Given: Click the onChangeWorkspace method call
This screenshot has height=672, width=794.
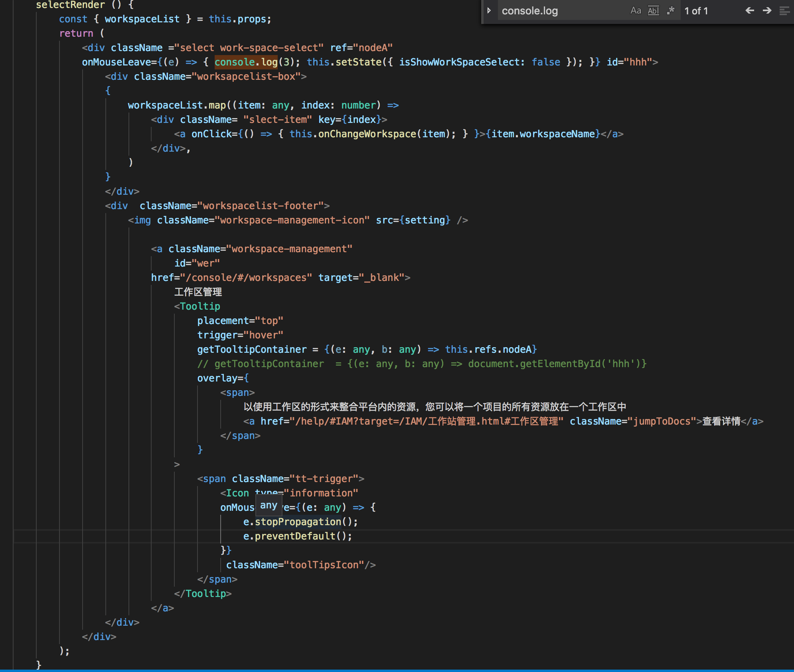Looking at the screenshot, I should coord(367,134).
